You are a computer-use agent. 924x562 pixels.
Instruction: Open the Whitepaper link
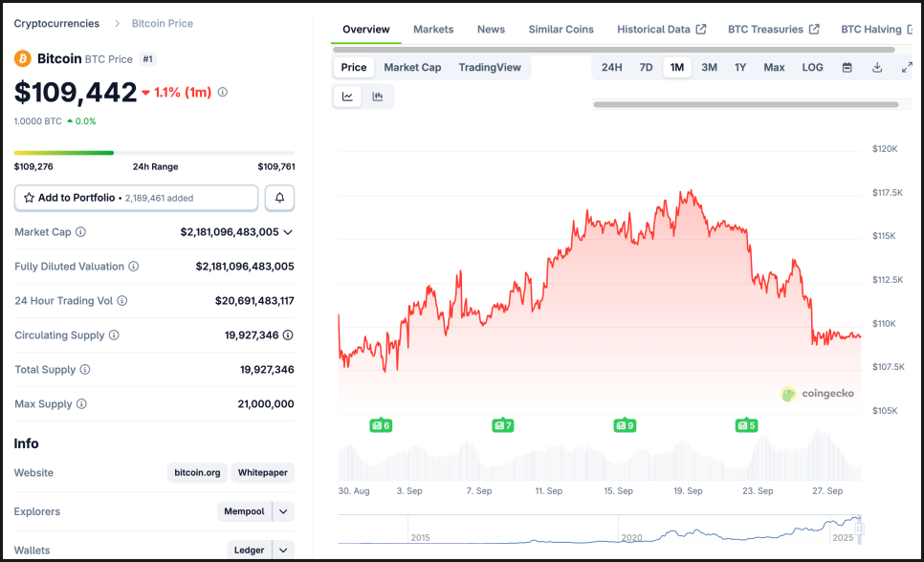pos(263,472)
